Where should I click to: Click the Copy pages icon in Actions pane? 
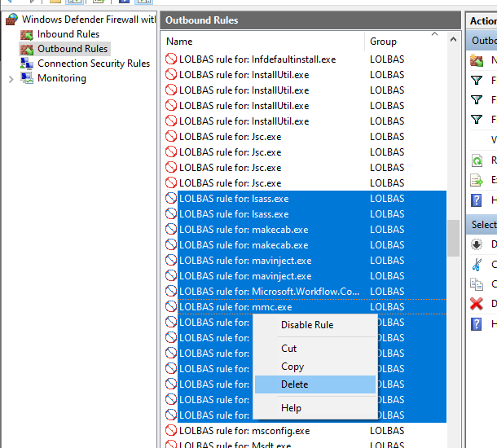coord(477,284)
